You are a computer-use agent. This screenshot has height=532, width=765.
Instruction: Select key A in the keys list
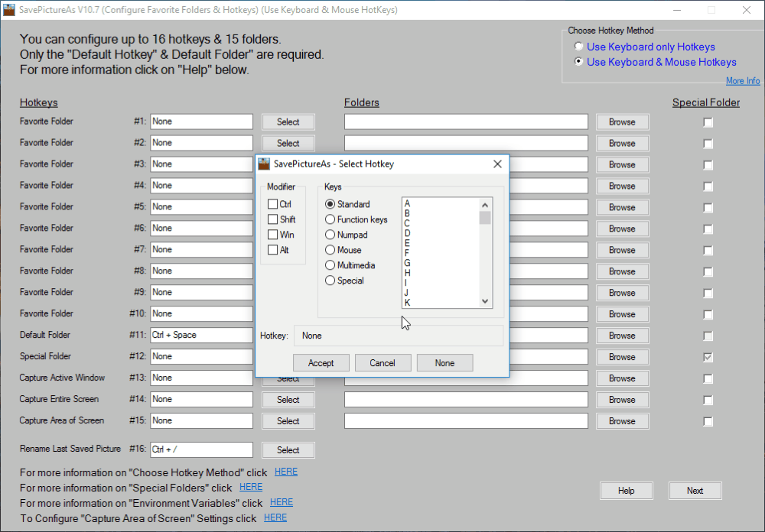click(x=407, y=203)
